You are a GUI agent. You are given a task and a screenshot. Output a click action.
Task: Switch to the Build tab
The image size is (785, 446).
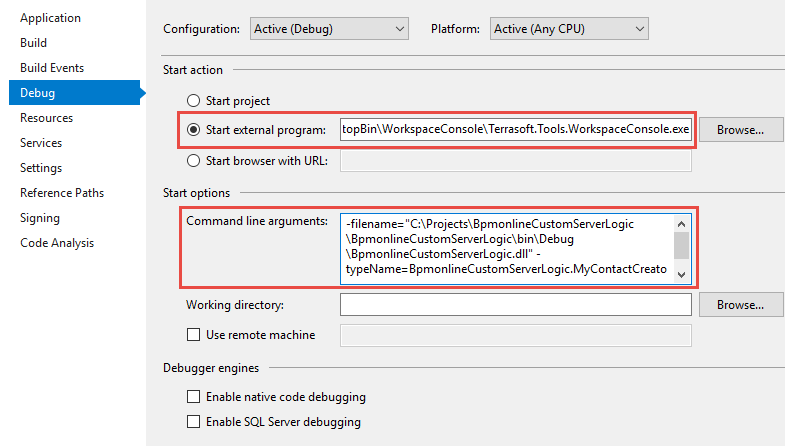tap(33, 43)
